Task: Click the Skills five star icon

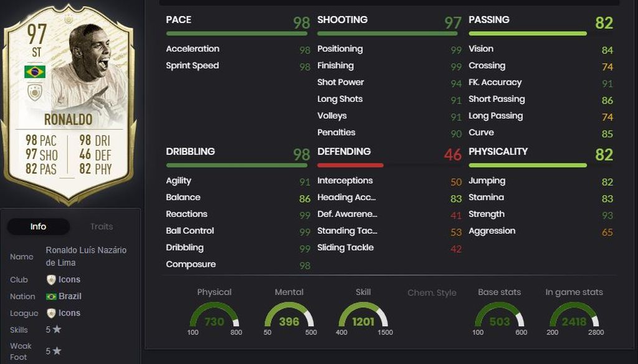Action: pyautogui.click(x=57, y=330)
